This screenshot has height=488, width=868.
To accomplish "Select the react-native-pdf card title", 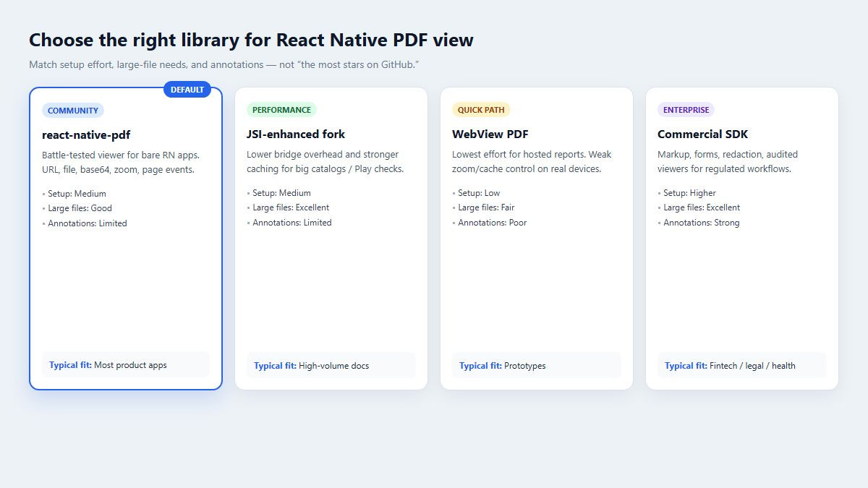I will 86,134.
